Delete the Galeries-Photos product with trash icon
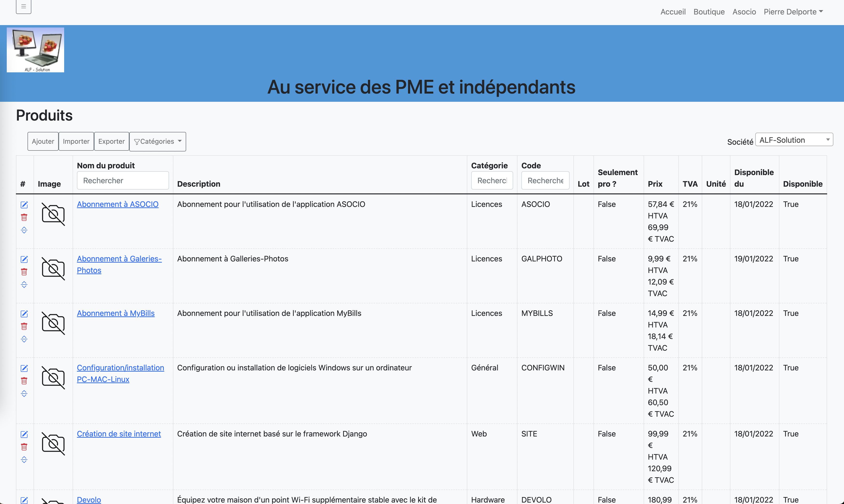 coord(24,272)
